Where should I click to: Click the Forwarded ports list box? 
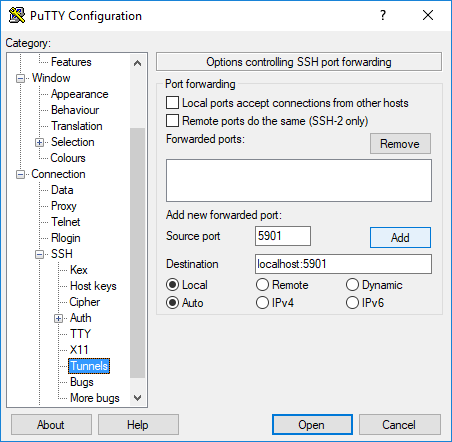pyautogui.click(x=299, y=180)
